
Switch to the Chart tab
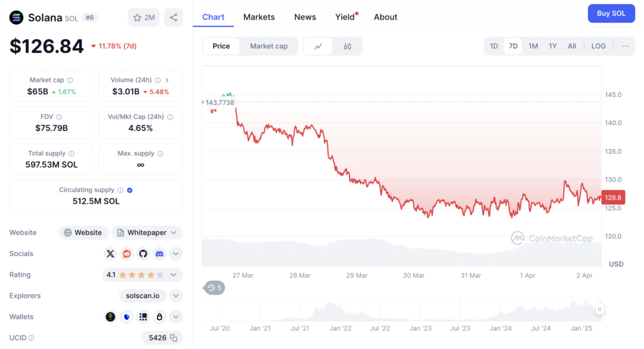(x=213, y=17)
